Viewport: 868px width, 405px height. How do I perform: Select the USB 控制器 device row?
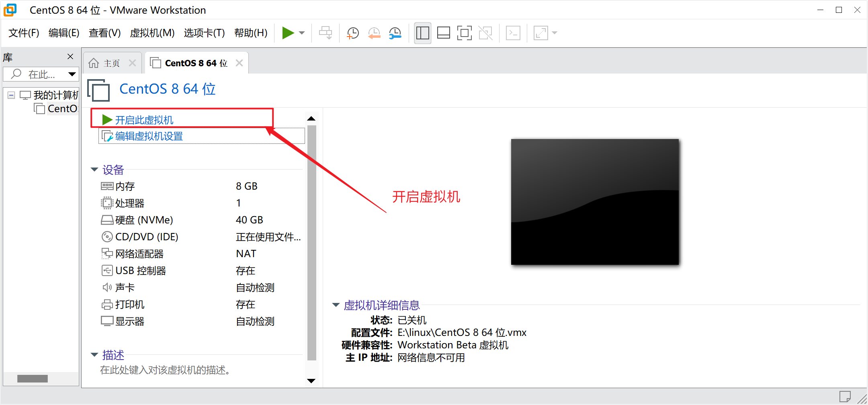(201, 271)
